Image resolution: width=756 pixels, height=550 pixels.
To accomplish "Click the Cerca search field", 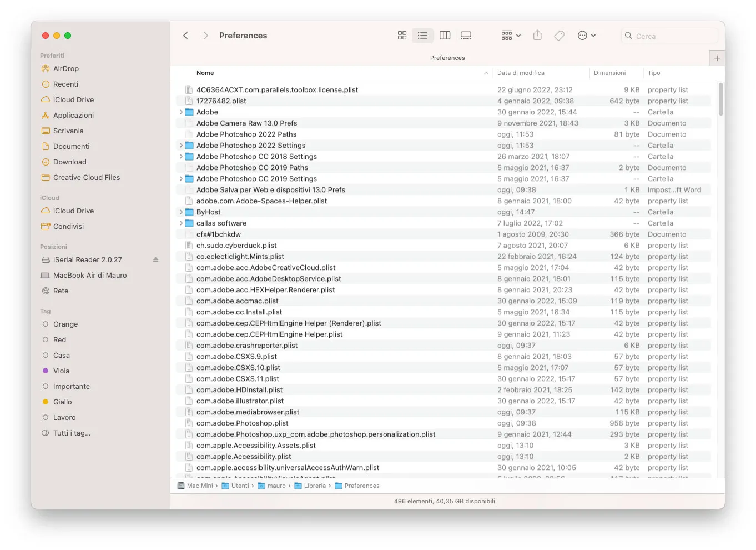I will [x=669, y=35].
